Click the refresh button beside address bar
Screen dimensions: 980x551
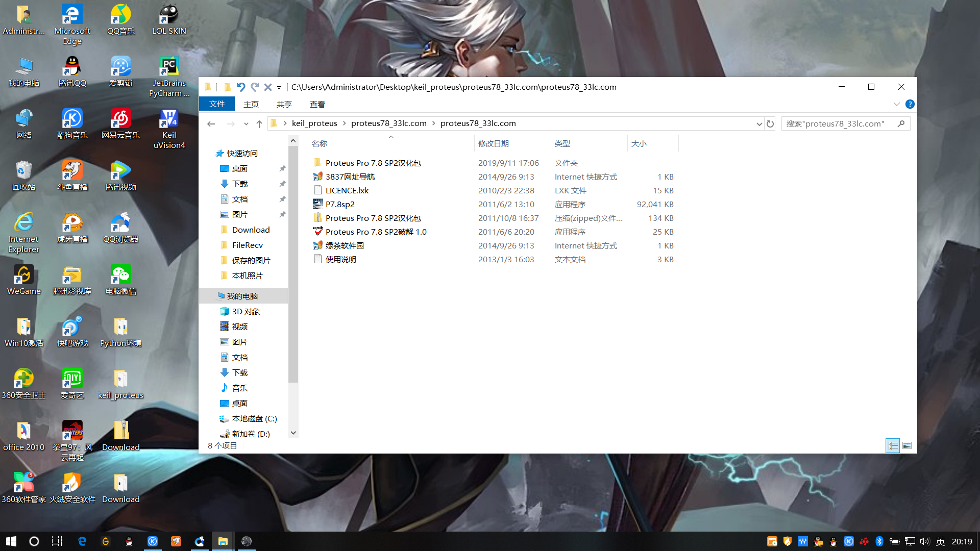770,123
